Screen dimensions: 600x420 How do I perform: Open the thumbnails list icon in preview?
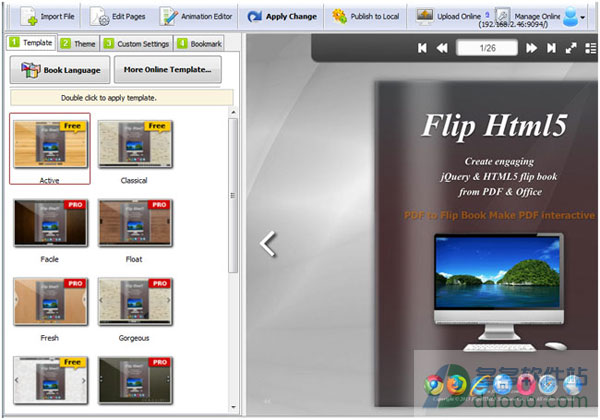[x=591, y=48]
